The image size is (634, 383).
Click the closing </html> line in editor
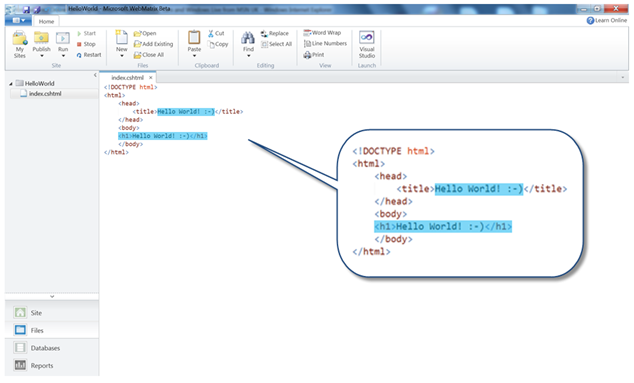[x=116, y=152]
